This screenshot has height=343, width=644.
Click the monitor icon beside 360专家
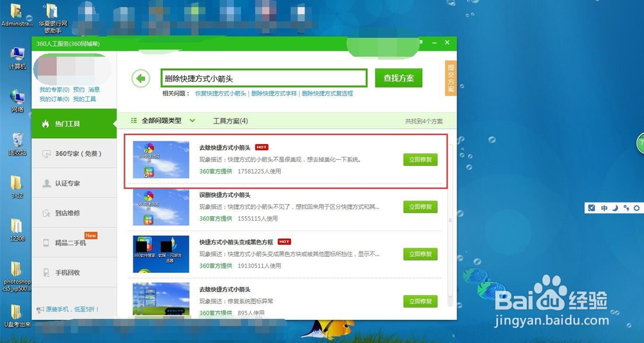tap(46, 154)
